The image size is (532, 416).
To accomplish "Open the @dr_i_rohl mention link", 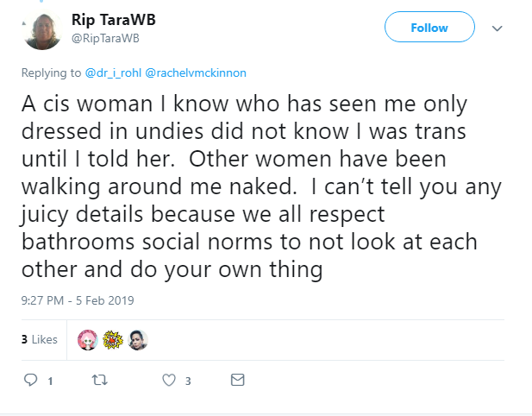I will point(113,72).
